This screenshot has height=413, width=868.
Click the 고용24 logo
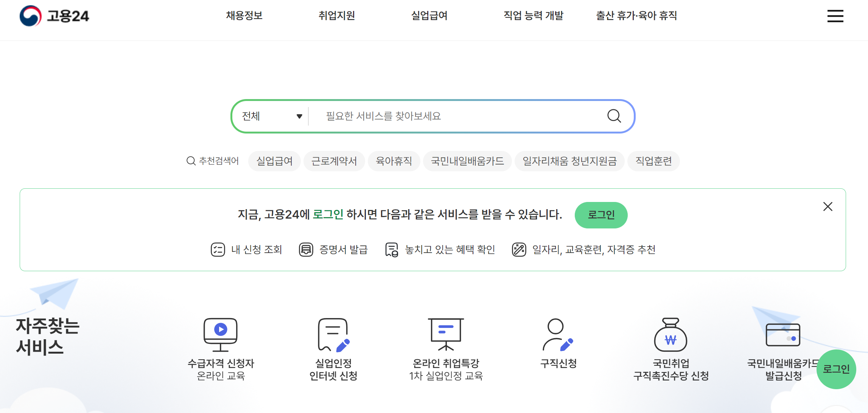click(55, 16)
